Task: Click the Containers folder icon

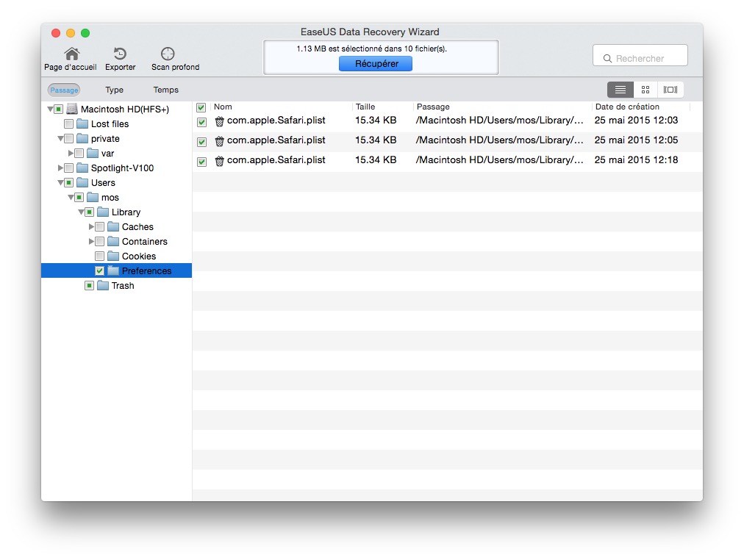Action: [113, 241]
